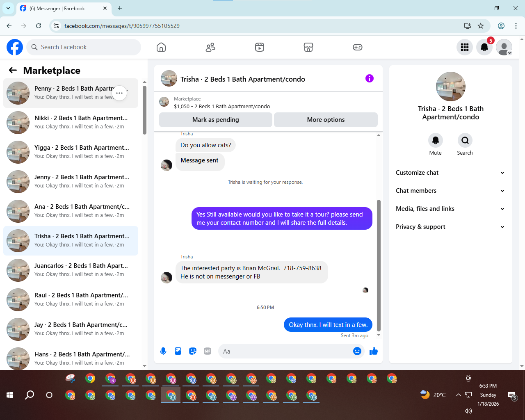
Task: Open Juancarlos's conversation
Action: [71, 270]
